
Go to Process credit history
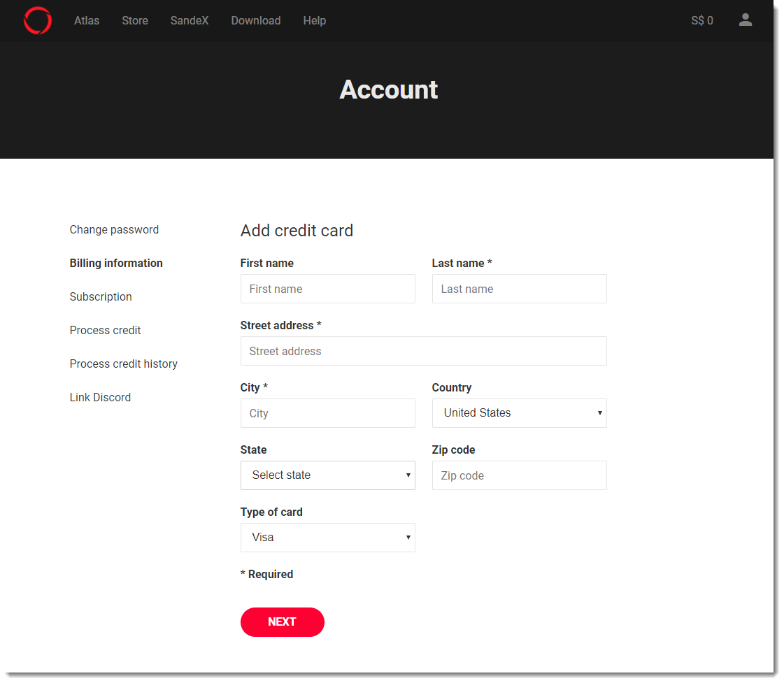tap(124, 364)
